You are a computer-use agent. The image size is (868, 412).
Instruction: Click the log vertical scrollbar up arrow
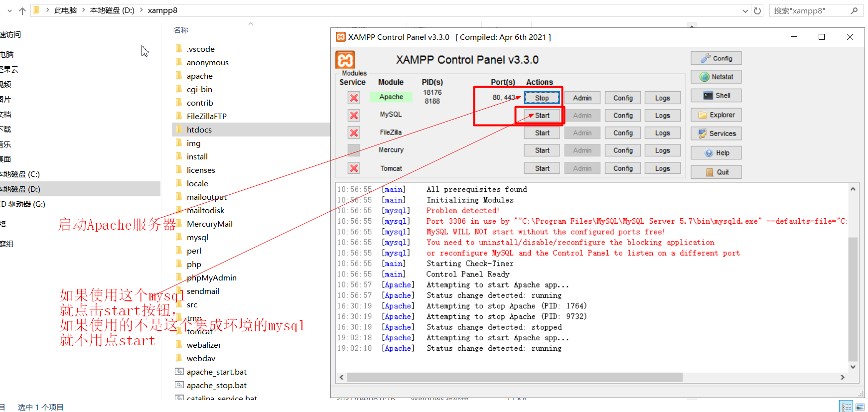click(x=853, y=189)
